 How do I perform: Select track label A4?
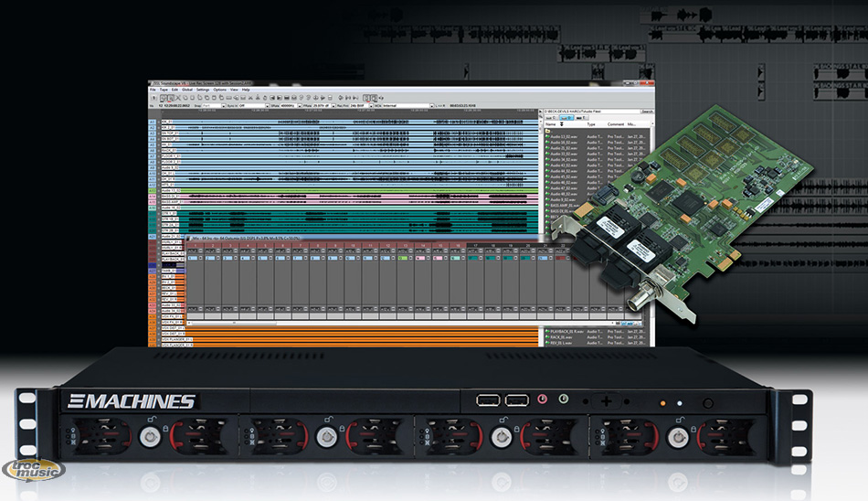point(153,139)
